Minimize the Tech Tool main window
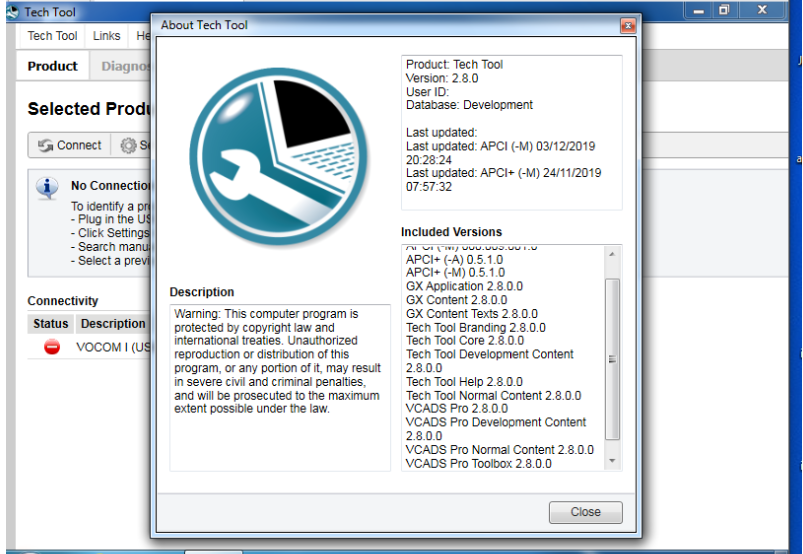803x554 pixels. click(699, 11)
